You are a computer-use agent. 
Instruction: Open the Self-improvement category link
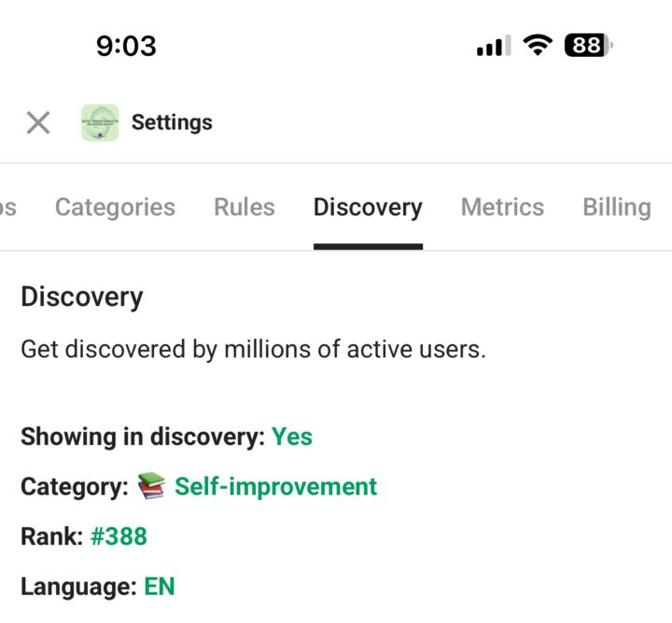point(275,486)
